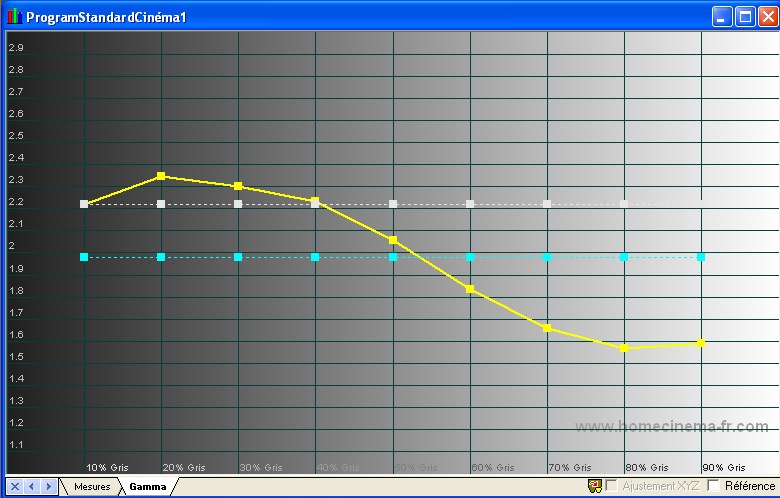Viewport: 780px width, 498px height.
Task: Select the Gamma tab
Action: 147,486
